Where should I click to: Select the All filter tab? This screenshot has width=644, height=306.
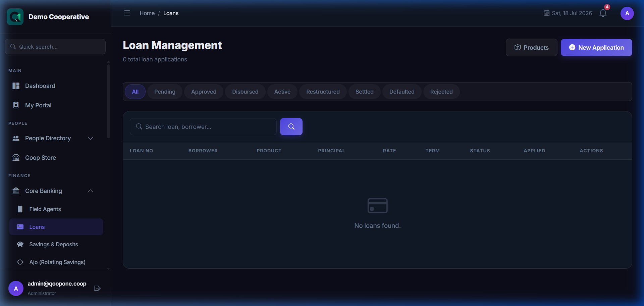pos(135,92)
